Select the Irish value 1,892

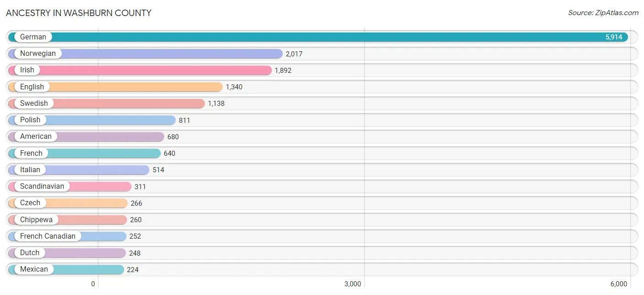pyautogui.click(x=283, y=71)
